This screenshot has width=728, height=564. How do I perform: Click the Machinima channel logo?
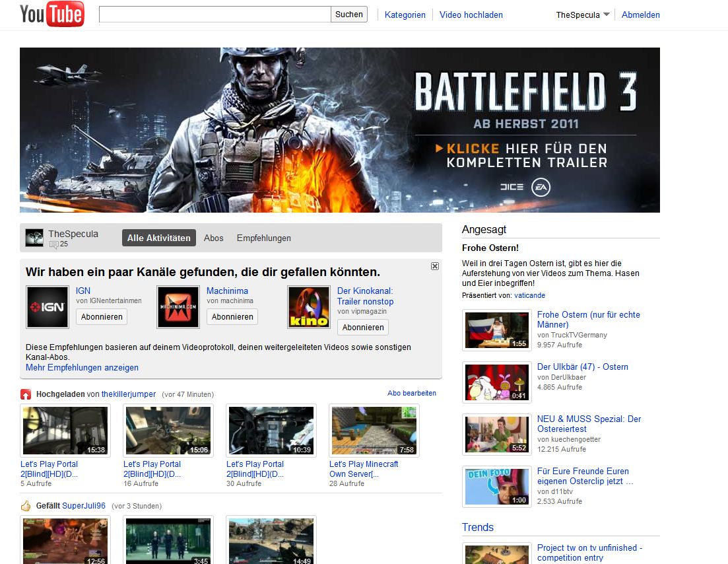[x=178, y=307]
